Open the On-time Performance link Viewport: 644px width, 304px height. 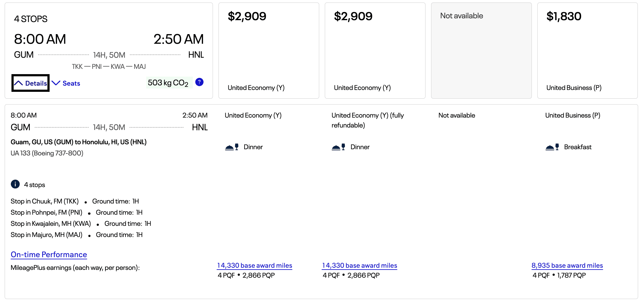click(49, 255)
